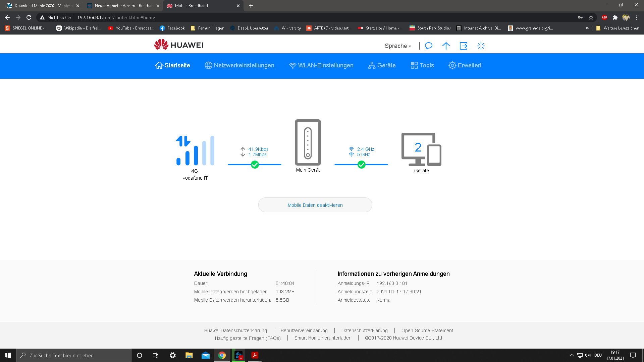Open Task View in taskbar
This screenshot has height=362, width=644.
pos(156,355)
